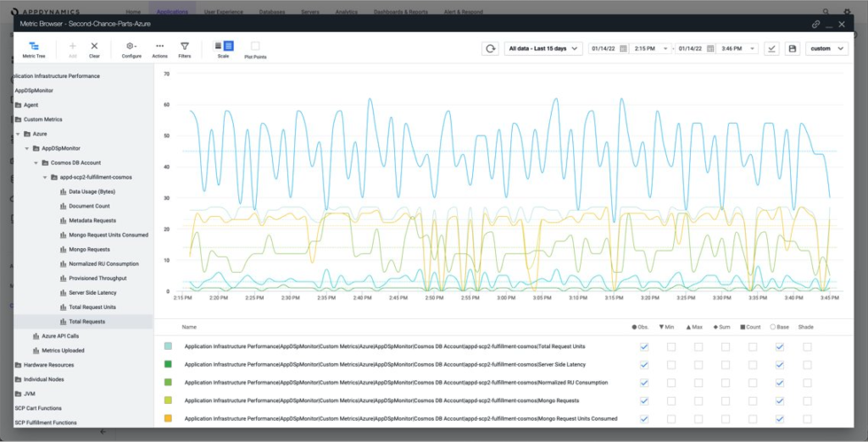Open the Data Usage (Bytes) metric

(x=92, y=191)
